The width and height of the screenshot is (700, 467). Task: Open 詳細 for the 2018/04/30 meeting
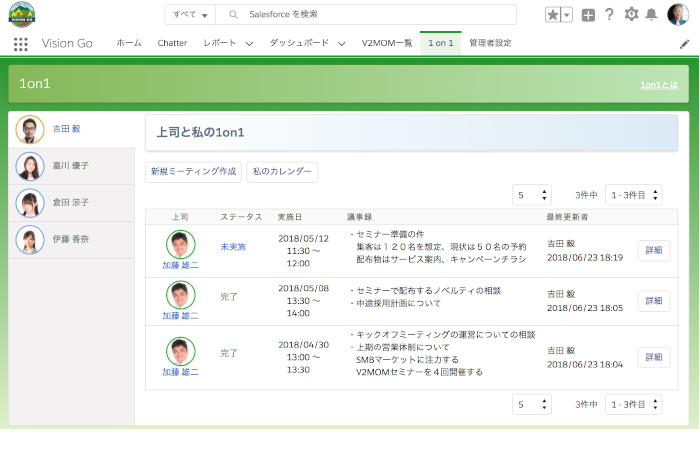pos(654,357)
